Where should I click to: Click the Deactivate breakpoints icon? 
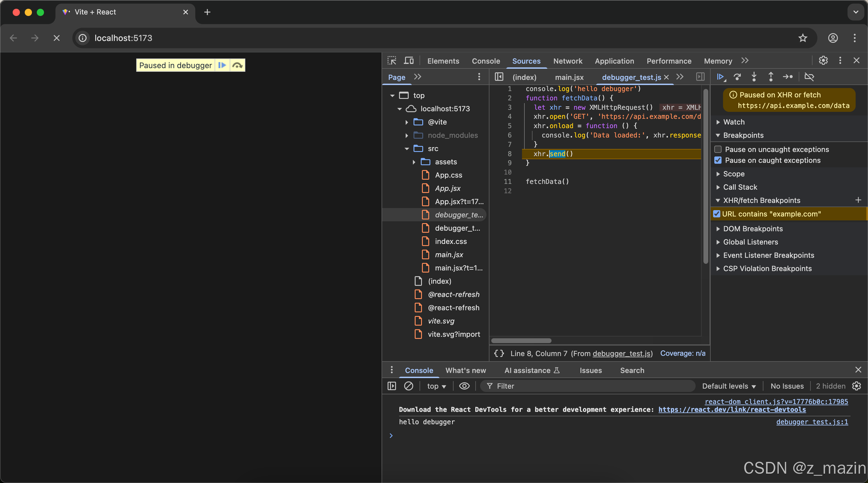pos(809,77)
